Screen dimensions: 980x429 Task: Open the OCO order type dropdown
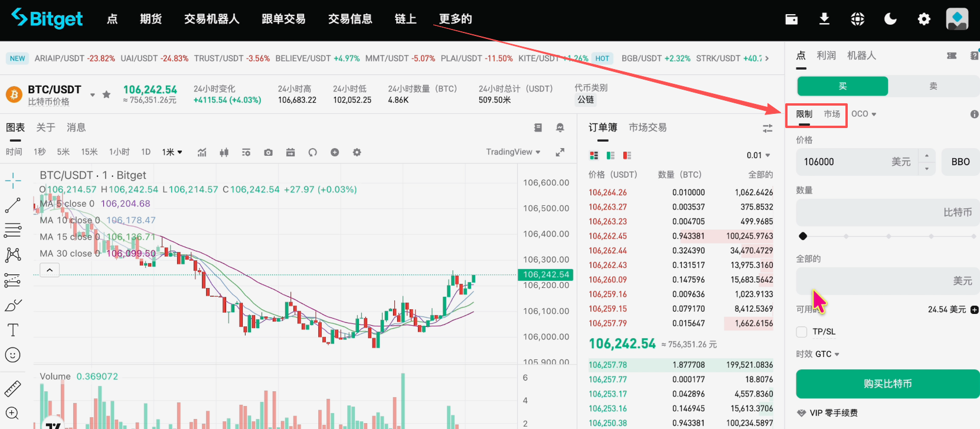click(864, 114)
